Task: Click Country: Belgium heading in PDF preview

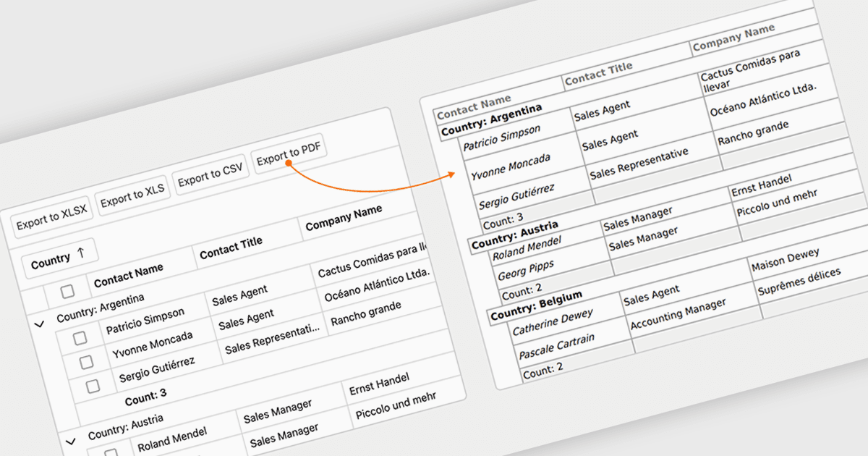Action: tap(536, 307)
